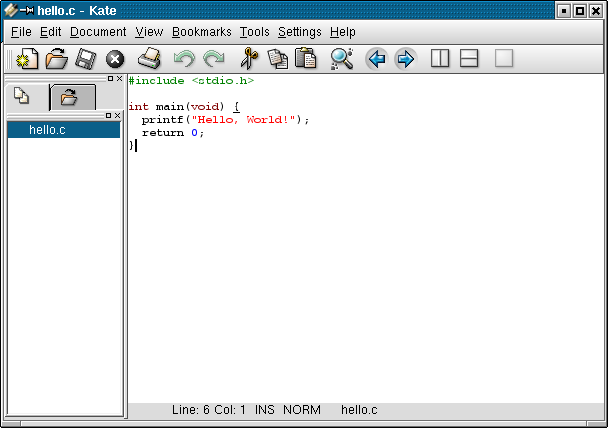This screenshot has width=608, height=428.
Task: Copy selection with the copy icon
Action: (x=278, y=59)
